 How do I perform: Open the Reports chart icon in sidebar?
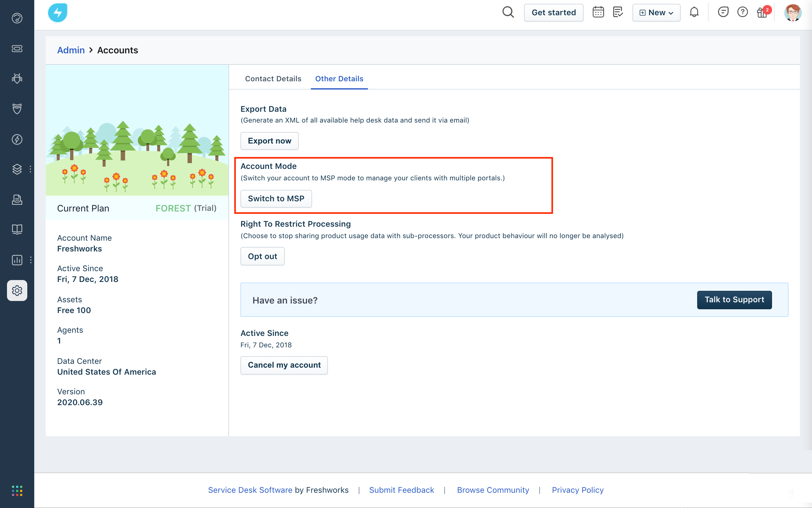(17, 260)
